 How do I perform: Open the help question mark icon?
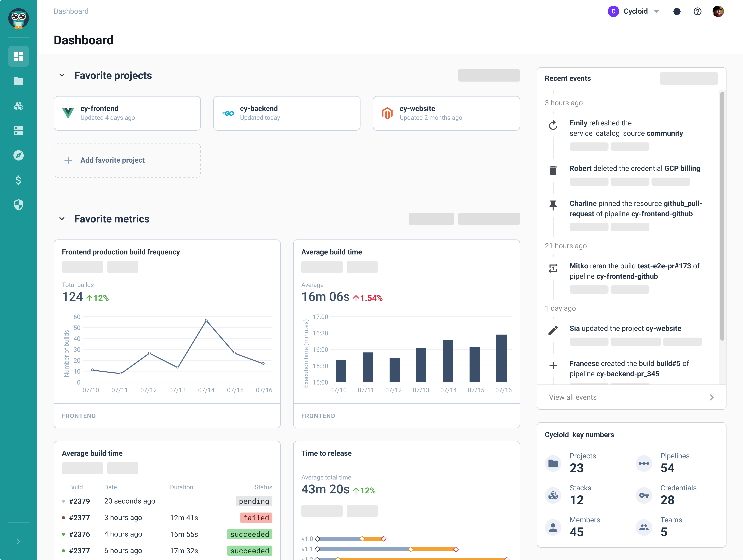pos(697,11)
